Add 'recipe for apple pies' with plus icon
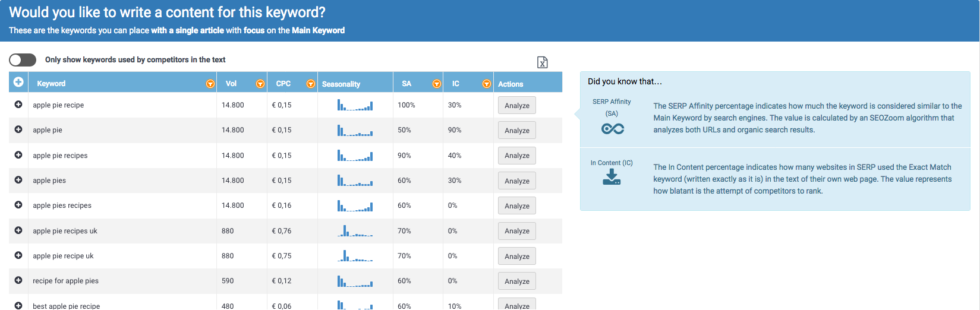 [x=18, y=280]
